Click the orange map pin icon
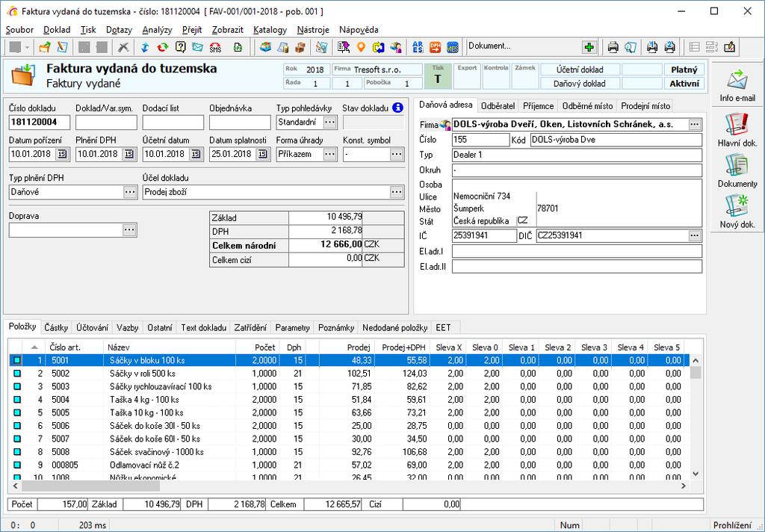Screen dimensions: 765x532 pyautogui.click(x=361, y=47)
